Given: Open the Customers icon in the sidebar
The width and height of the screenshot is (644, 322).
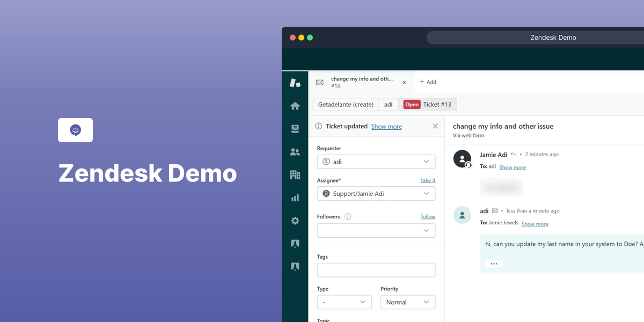Looking at the screenshot, I should [295, 152].
